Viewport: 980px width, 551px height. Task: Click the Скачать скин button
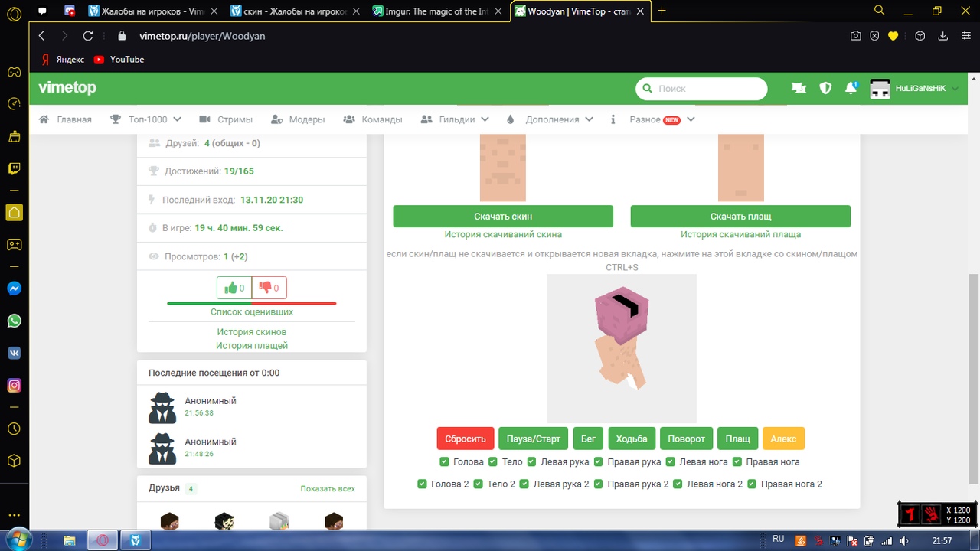tap(503, 217)
